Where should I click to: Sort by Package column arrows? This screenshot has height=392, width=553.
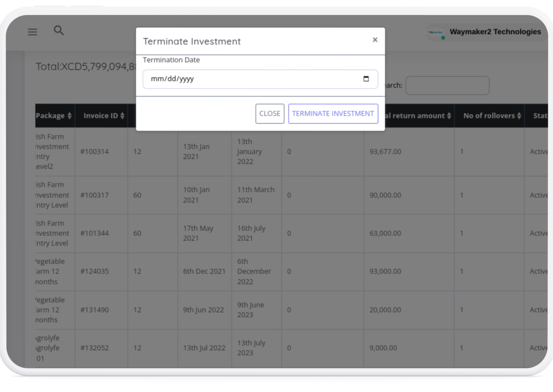pos(70,116)
